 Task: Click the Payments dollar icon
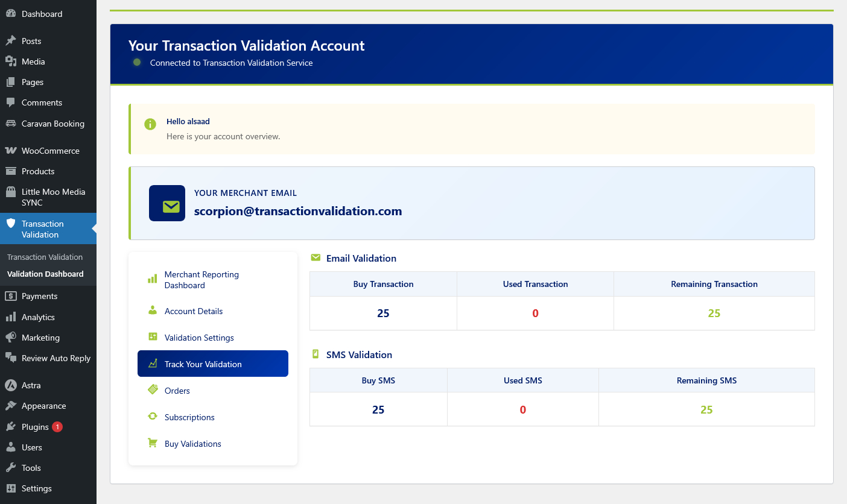pyautogui.click(x=10, y=296)
